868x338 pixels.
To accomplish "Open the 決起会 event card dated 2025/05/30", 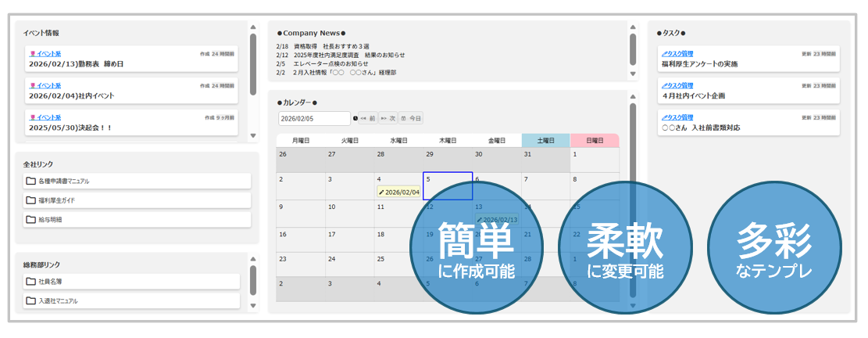I will pyautogui.click(x=131, y=123).
